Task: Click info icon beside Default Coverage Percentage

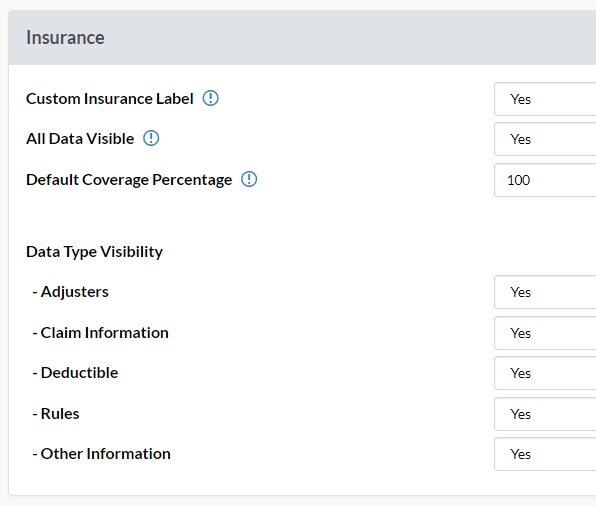Action: click(249, 179)
